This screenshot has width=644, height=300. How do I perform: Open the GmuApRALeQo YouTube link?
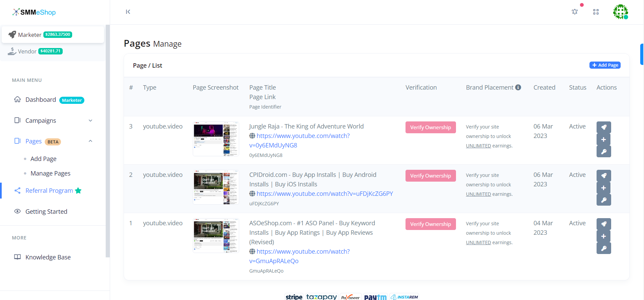tap(299, 256)
